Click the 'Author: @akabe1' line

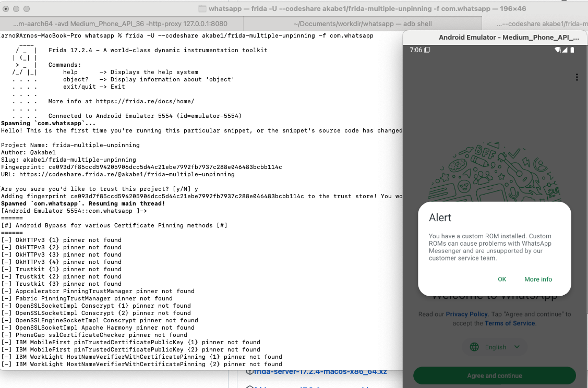click(29, 153)
